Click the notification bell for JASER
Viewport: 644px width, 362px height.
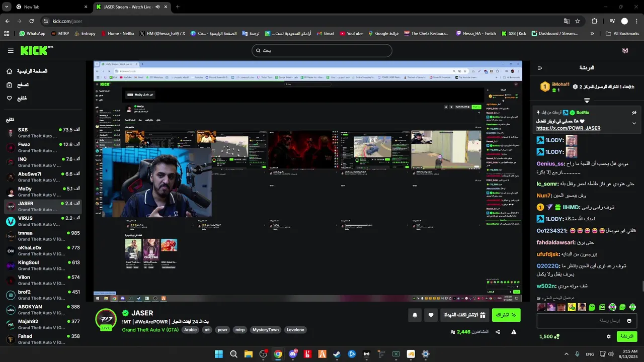tap(415, 315)
